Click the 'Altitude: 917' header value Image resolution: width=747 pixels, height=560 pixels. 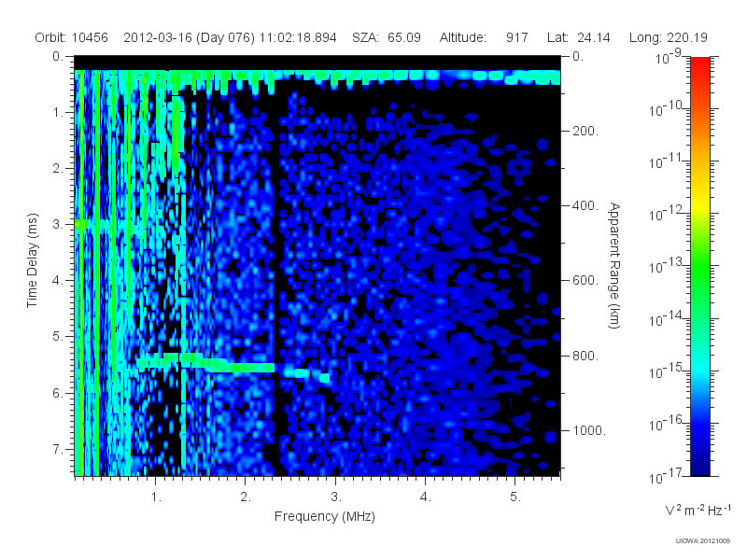point(484,37)
